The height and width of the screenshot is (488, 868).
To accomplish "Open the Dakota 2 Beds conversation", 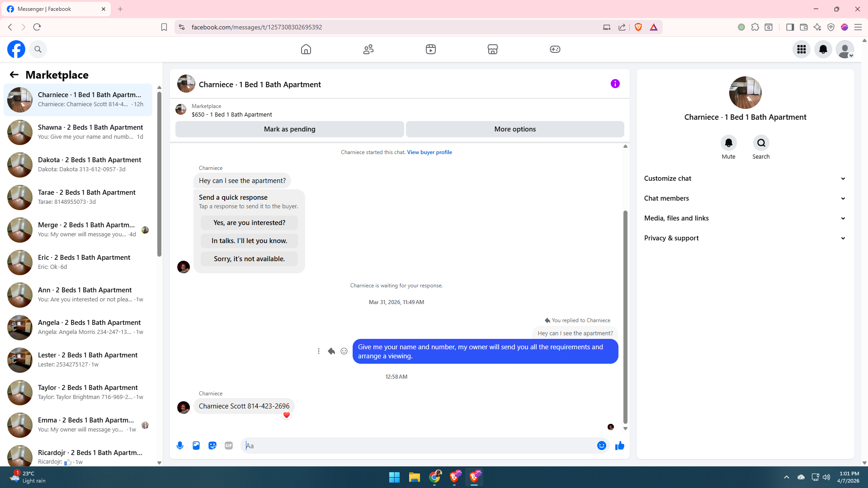I will [x=78, y=164].
